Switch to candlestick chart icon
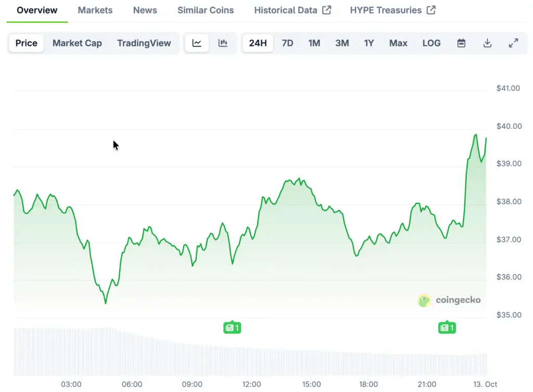Screen dimensions: 533x392 [223, 43]
